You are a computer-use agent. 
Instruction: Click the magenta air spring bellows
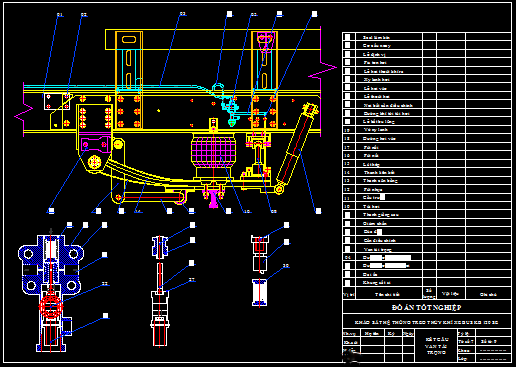[x=214, y=150]
